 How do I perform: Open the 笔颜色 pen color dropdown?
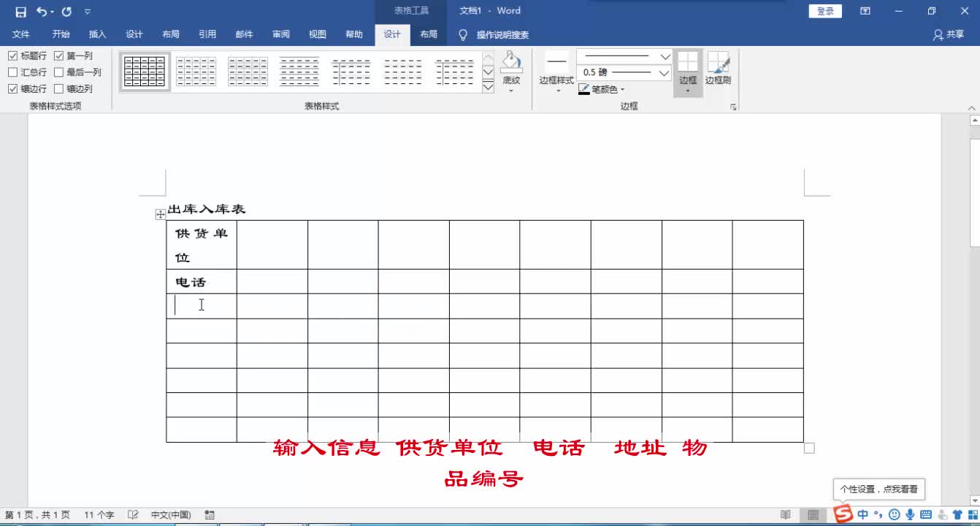[622, 89]
